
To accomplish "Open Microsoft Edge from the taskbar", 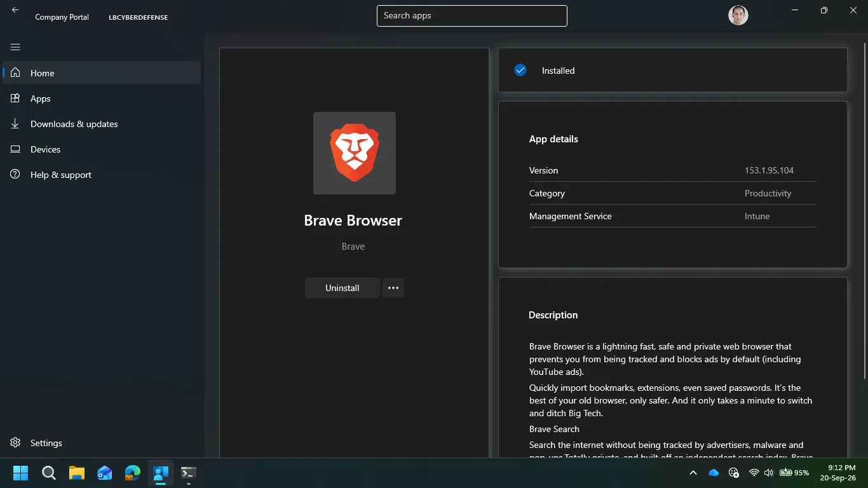I will coord(133,473).
